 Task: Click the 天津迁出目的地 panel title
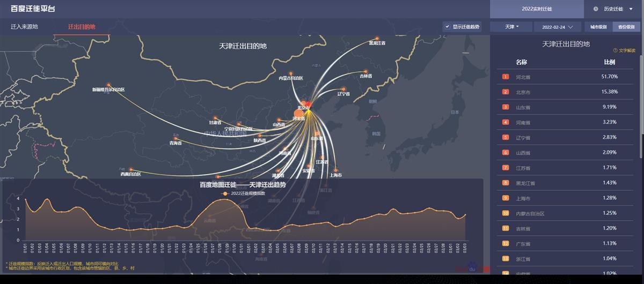point(566,44)
